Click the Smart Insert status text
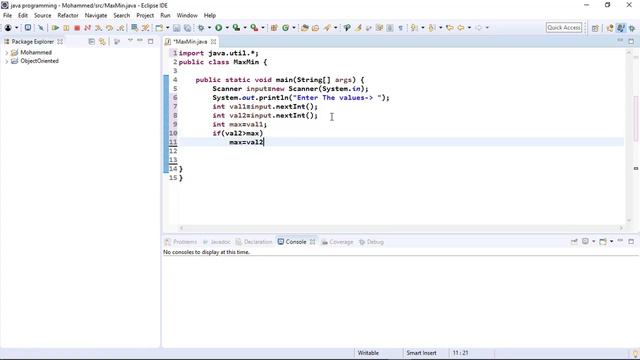 pos(421,353)
